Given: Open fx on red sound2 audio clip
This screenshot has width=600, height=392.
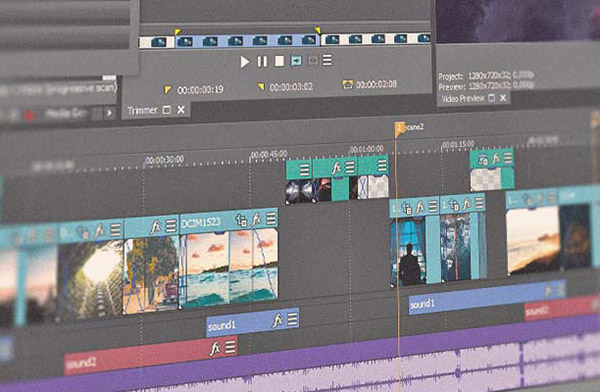Looking at the screenshot, I should pos(215,349).
